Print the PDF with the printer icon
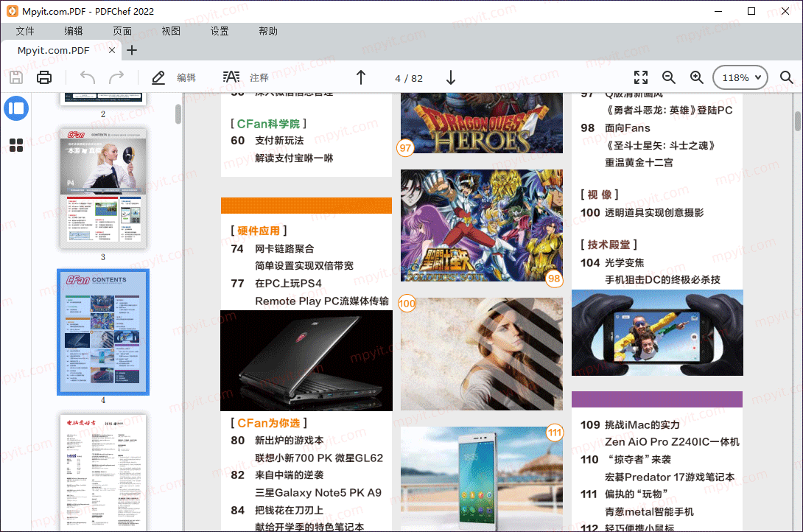This screenshot has width=803, height=532. pos(44,77)
